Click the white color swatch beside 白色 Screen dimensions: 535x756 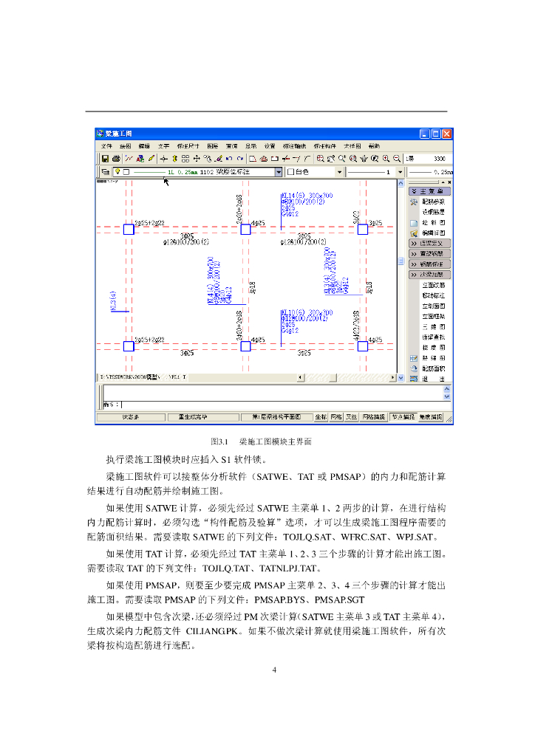click(x=291, y=172)
